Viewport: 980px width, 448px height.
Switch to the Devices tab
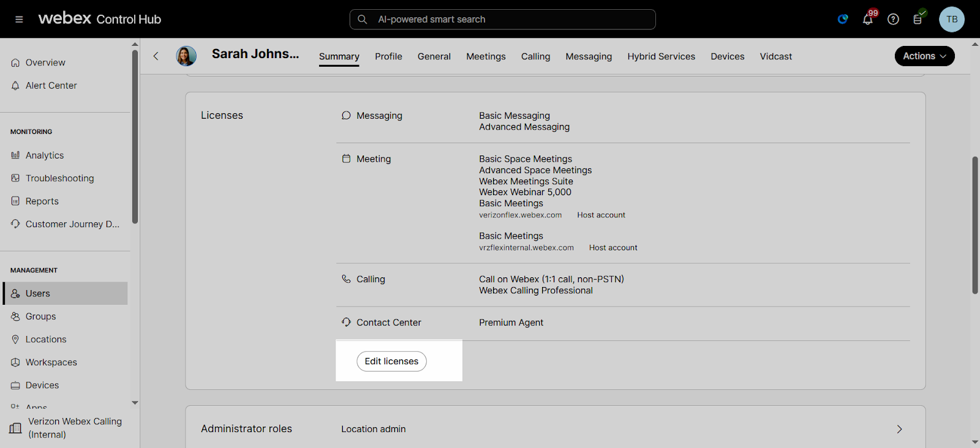click(728, 56)
